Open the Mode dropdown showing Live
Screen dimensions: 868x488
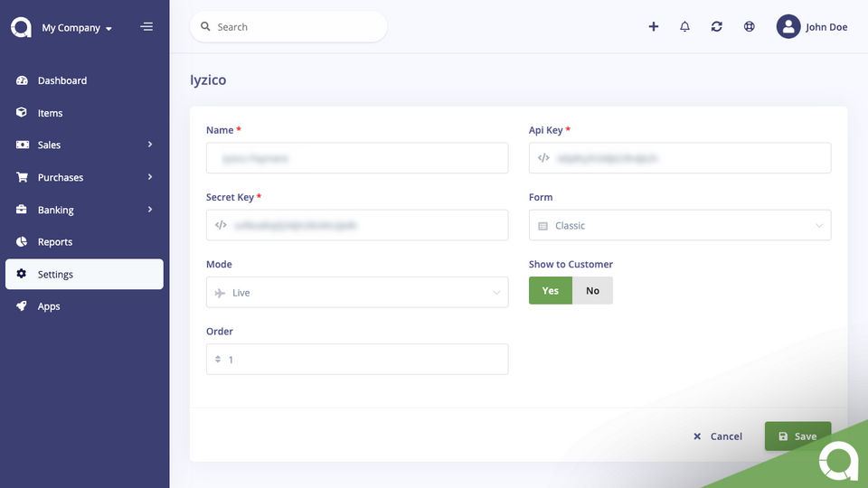[357, 293]
